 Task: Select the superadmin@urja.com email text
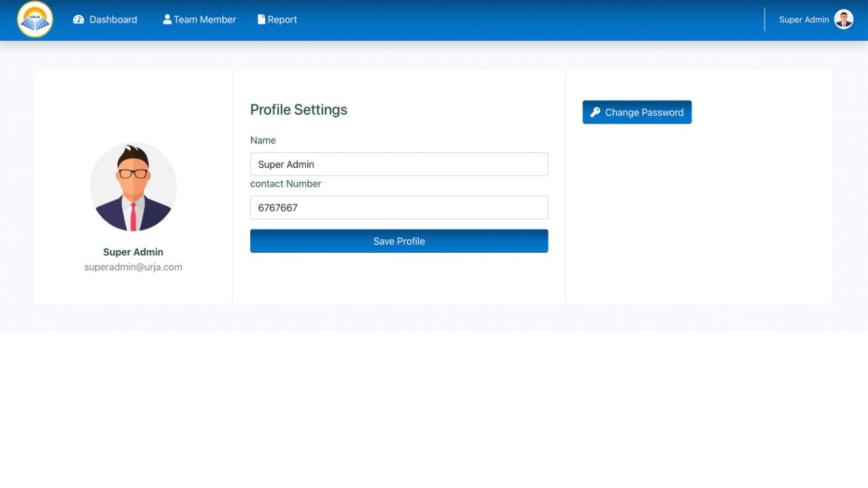point(133,267)
